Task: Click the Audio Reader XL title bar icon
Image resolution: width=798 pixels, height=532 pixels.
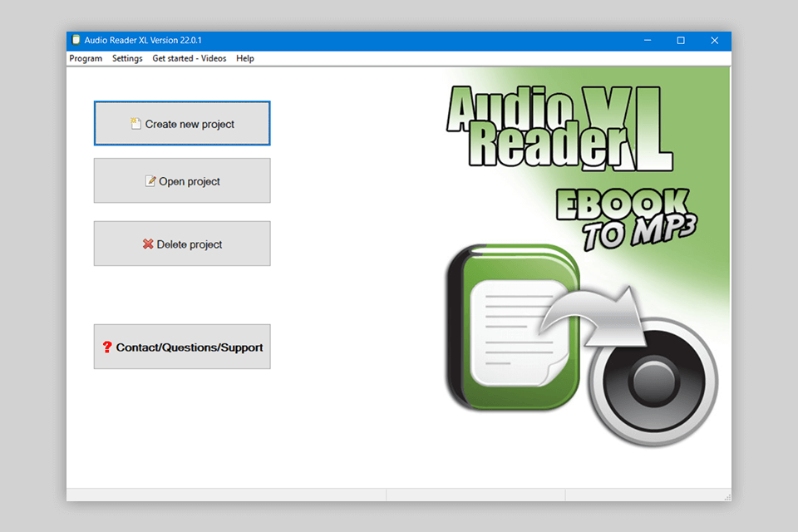Action: point(76,40)
